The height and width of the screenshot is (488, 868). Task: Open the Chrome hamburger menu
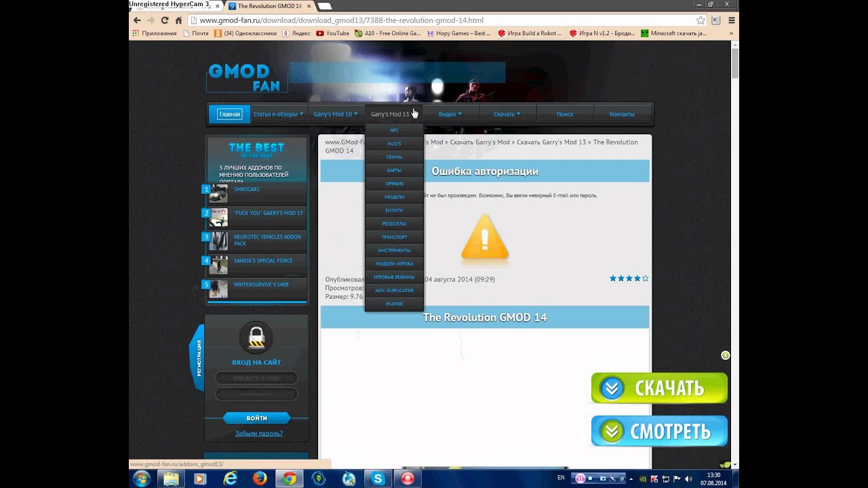click(x=731, y=20)
